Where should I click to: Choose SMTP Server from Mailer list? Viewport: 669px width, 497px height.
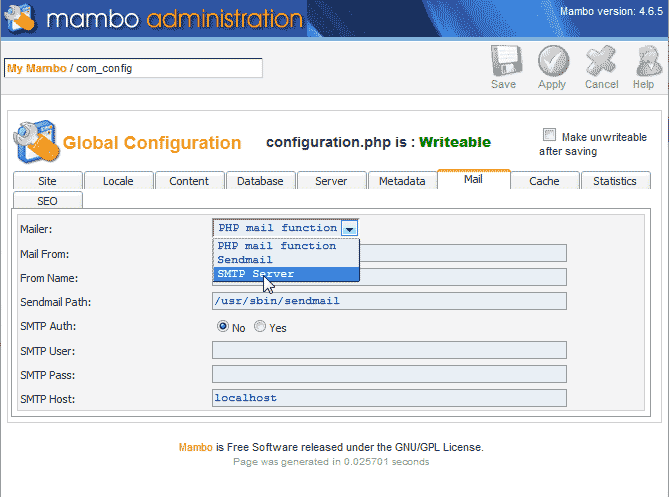click(x=256, y=273)
